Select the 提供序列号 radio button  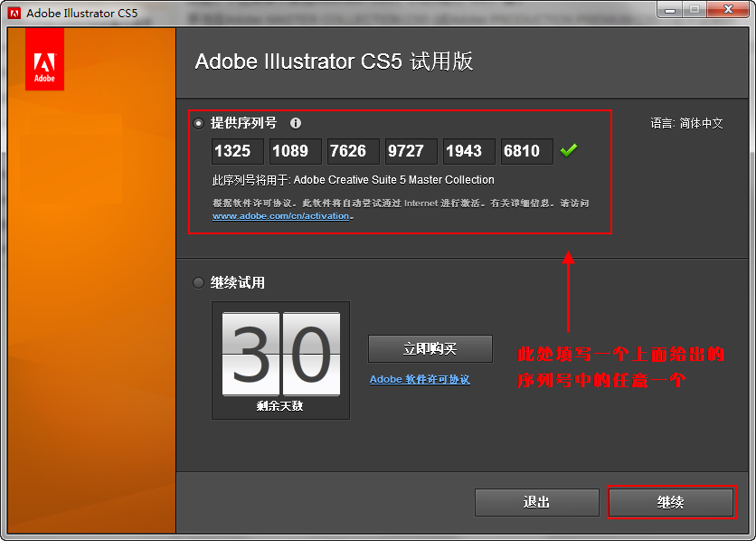tap(198, 122)
